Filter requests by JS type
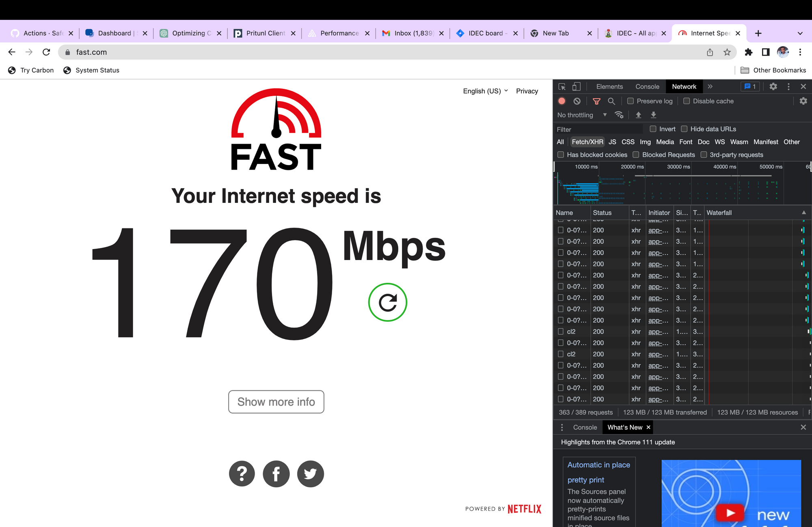 (x=612, y=142)
